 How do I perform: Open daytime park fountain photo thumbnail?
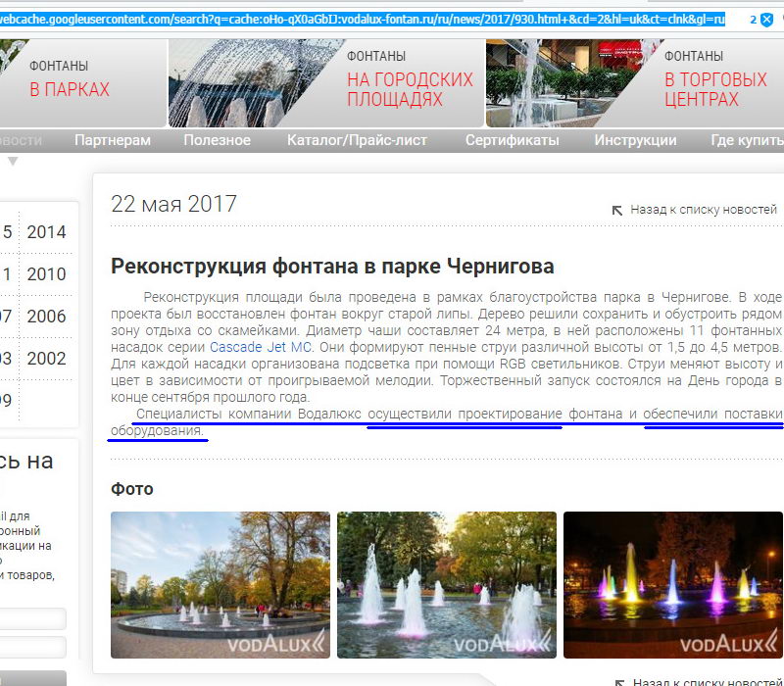[x=220, y=584]
